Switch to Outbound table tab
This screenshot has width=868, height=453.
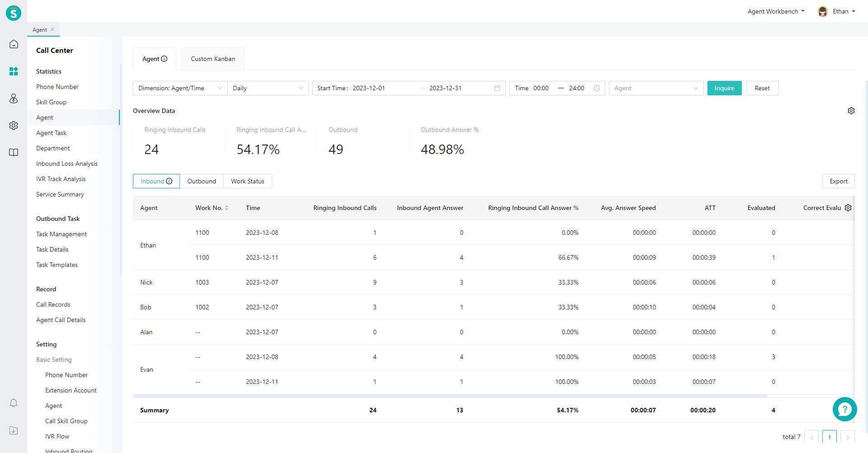point(202,181)
